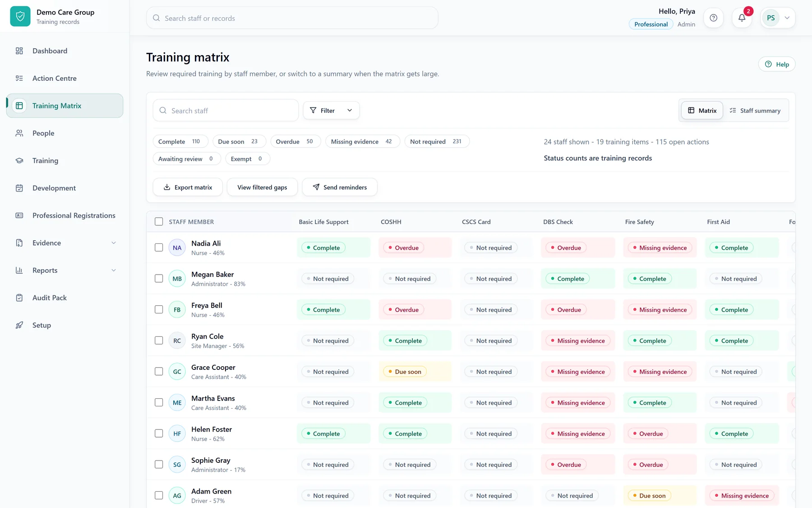
Task: Click the People icon in sidebar
Action: click(x=19, y=133)
